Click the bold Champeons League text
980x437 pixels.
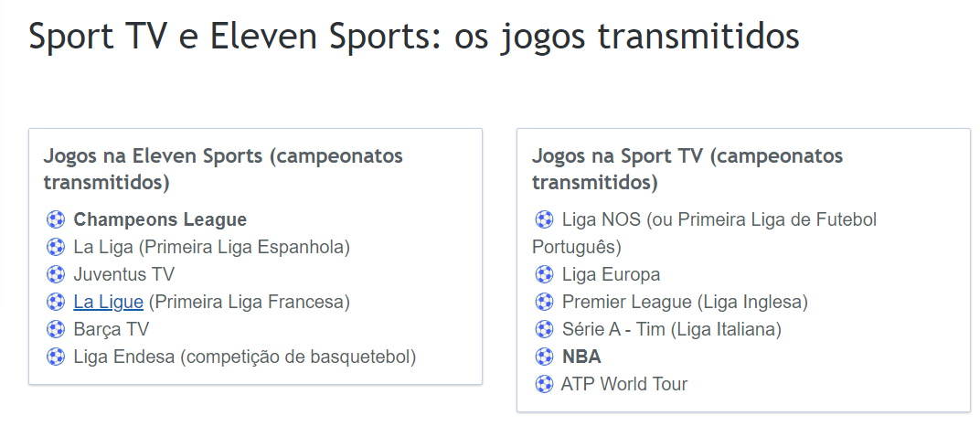(160, 219)
